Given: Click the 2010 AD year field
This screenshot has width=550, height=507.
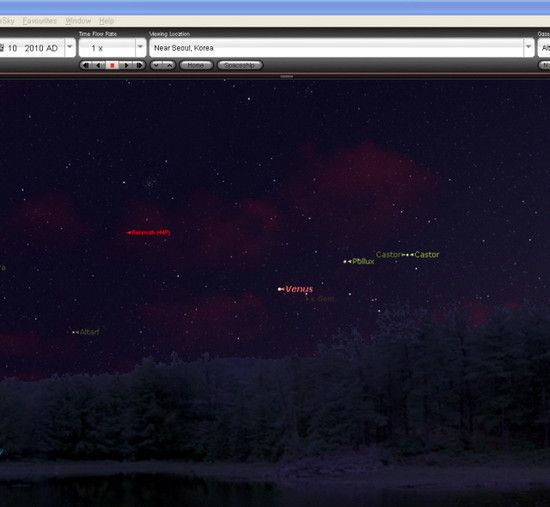Looking at the screenshot, I should pos(41,48).
